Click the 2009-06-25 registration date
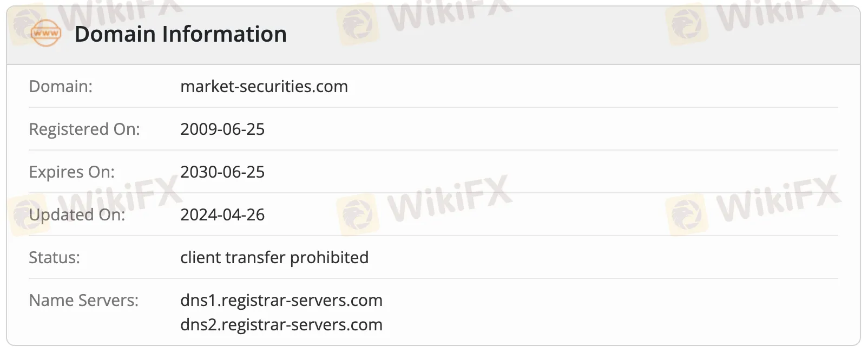This screenshot has width=868, height=352. (222, 129)
